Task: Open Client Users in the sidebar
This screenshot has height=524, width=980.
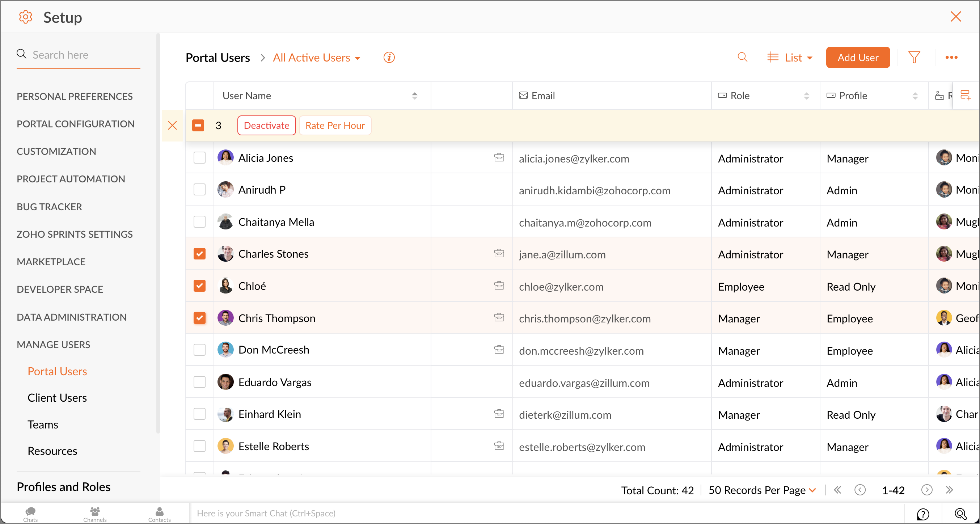Action: tap(57, 398)
